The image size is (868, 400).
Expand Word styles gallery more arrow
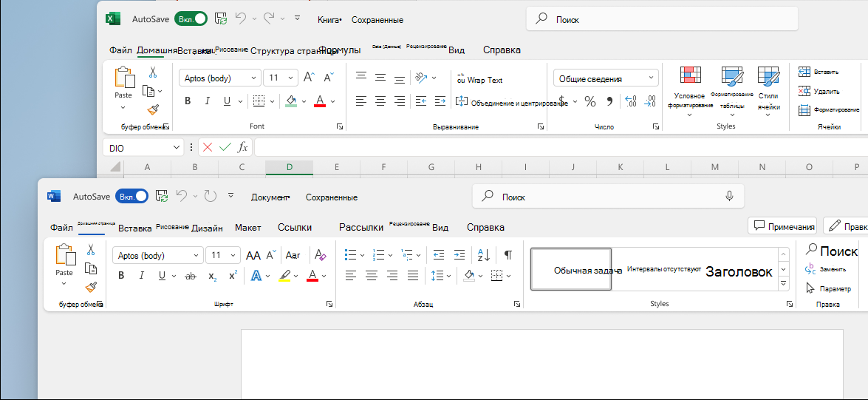tap(783, 283)
